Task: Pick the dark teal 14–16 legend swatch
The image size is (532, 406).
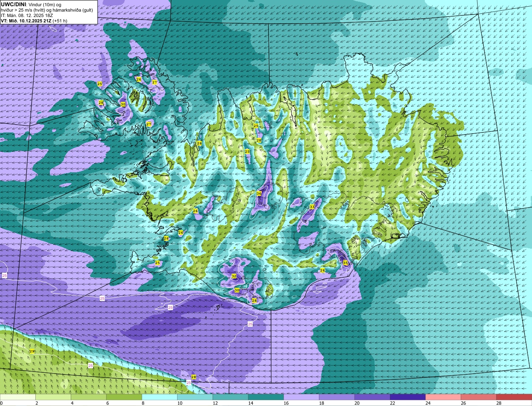Action: (x=266, y=397)
